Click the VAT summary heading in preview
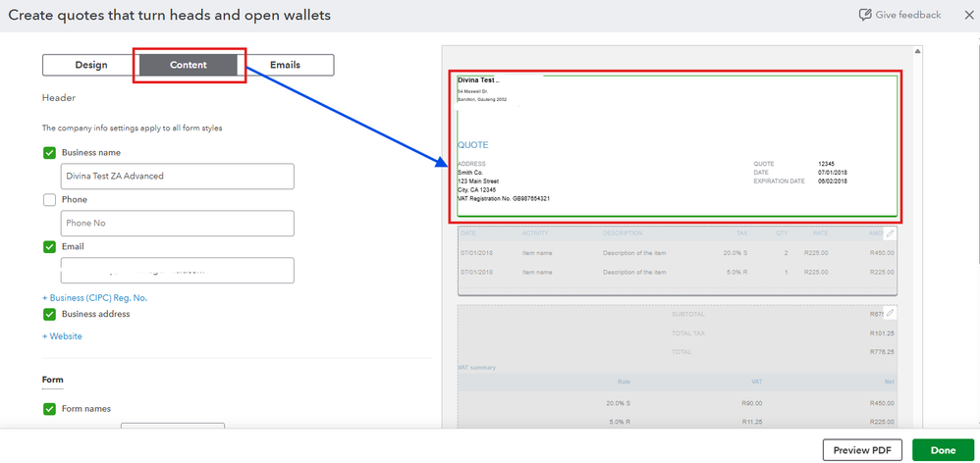The width and height of the screenshot is (980, 463). pyautogui.click(x=477, y=368)
